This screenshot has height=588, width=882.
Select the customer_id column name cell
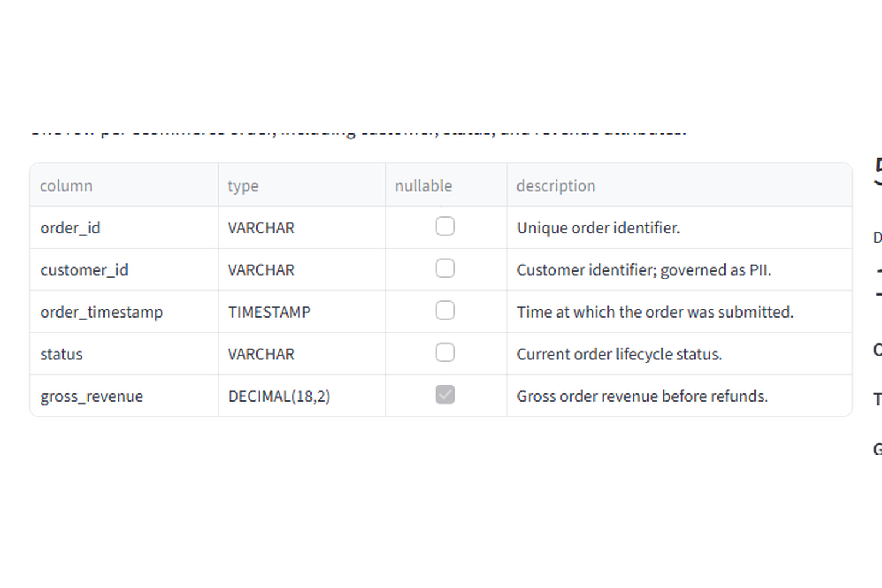coord(124,270)
